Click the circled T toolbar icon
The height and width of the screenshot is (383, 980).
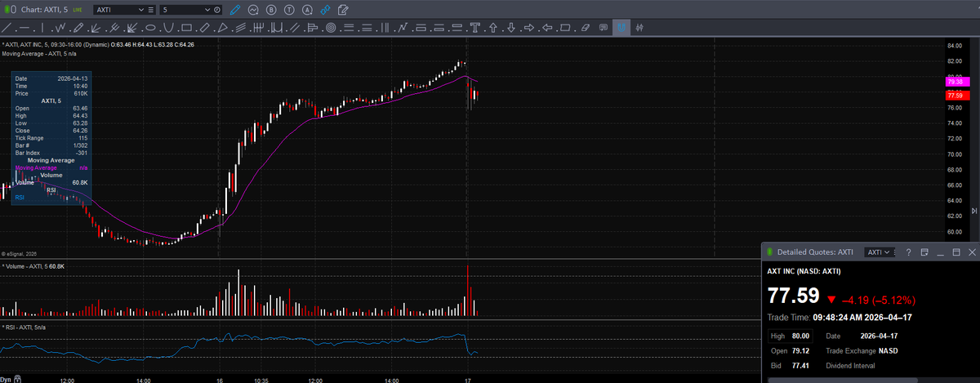pyautogui.click(x=289, y=10)
